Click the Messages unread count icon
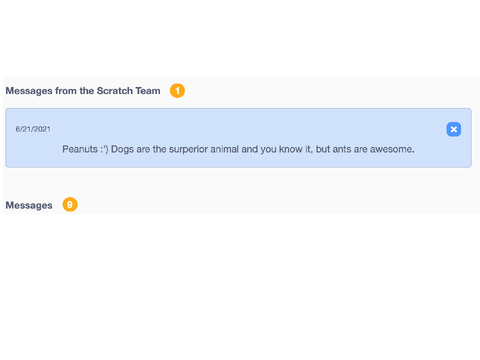The height and width of the screenshot is (360, 480). (x=70, y=205)
